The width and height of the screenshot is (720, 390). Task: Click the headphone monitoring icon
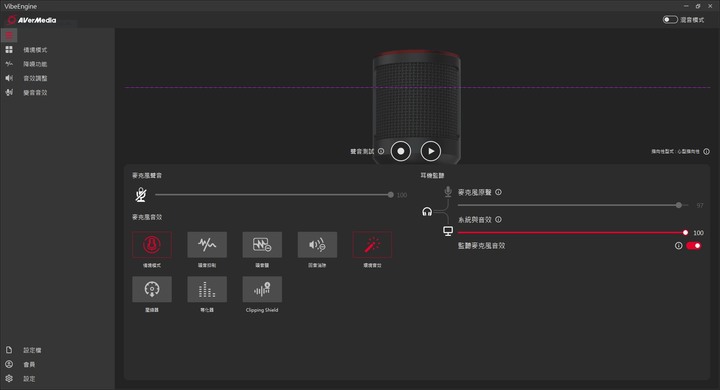[427, 212]
